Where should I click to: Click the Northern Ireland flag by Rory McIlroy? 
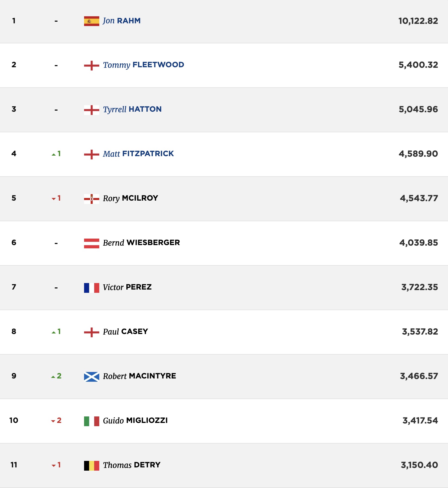pos(92,199)
